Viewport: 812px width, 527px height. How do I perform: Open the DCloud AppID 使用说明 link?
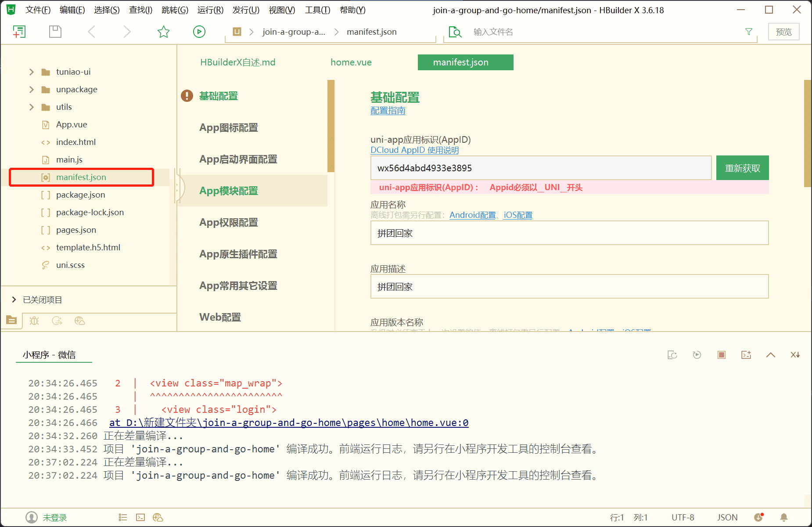415,150
